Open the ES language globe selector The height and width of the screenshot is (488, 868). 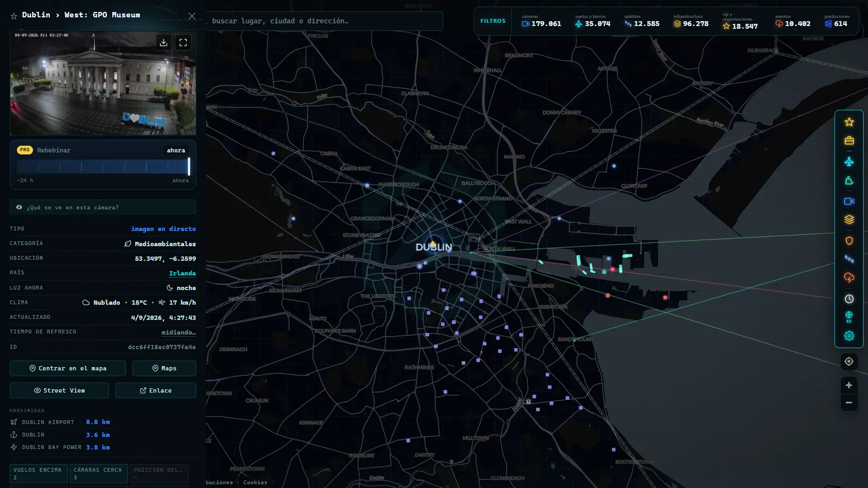pos(849,317)
